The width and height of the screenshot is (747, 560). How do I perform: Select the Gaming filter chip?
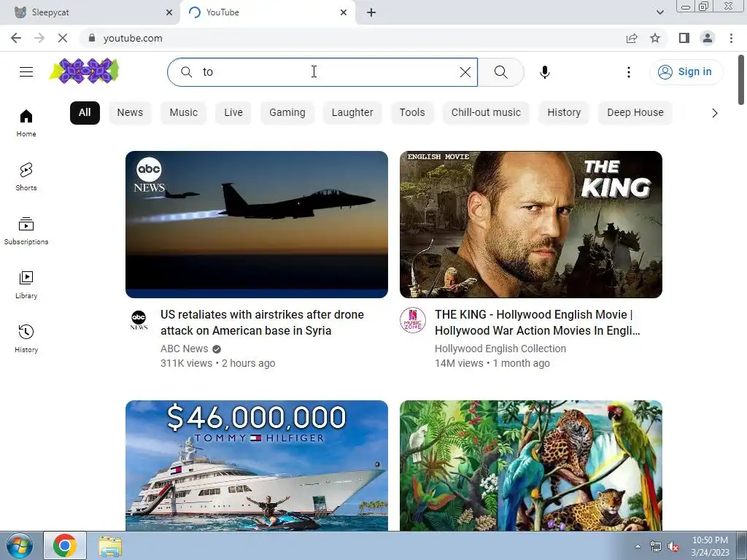[x=287, y=113]
